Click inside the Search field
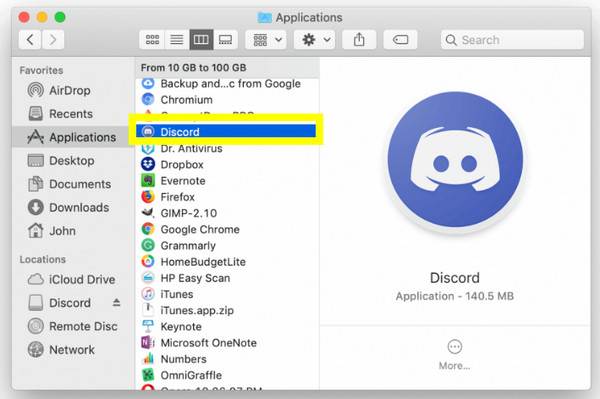Viewport: 600px width, 399px height. (x=512, y=40)
